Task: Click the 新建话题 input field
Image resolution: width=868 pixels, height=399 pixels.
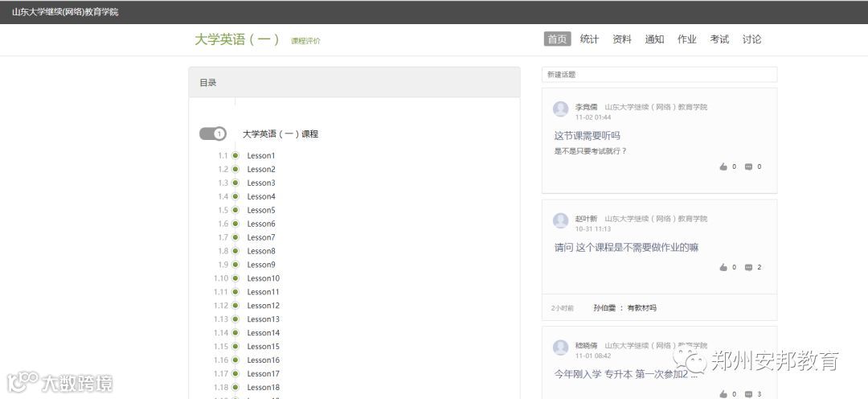Action: pos(659,74)
